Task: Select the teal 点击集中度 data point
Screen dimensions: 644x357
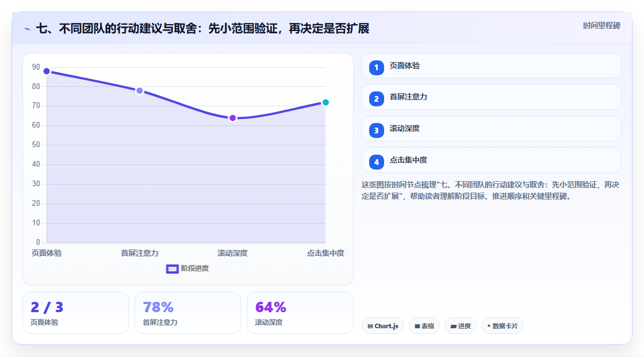Action: click(325, 102)
